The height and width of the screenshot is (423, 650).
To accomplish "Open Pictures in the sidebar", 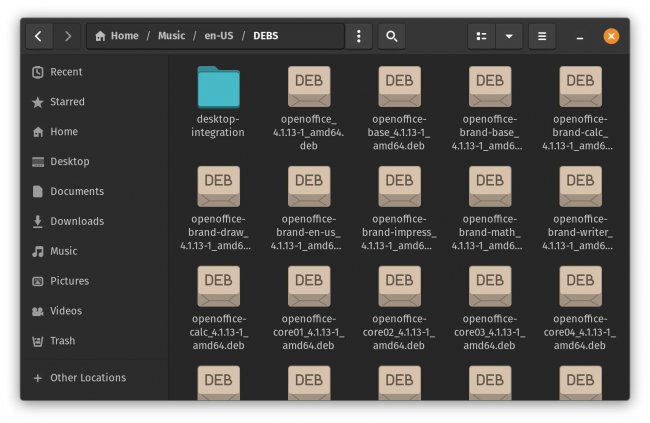I will pos(95,281).
